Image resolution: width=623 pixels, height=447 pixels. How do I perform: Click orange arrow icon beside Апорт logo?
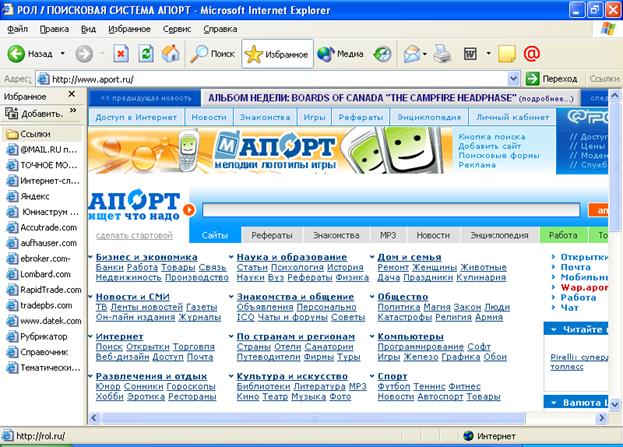click(189, 210)
